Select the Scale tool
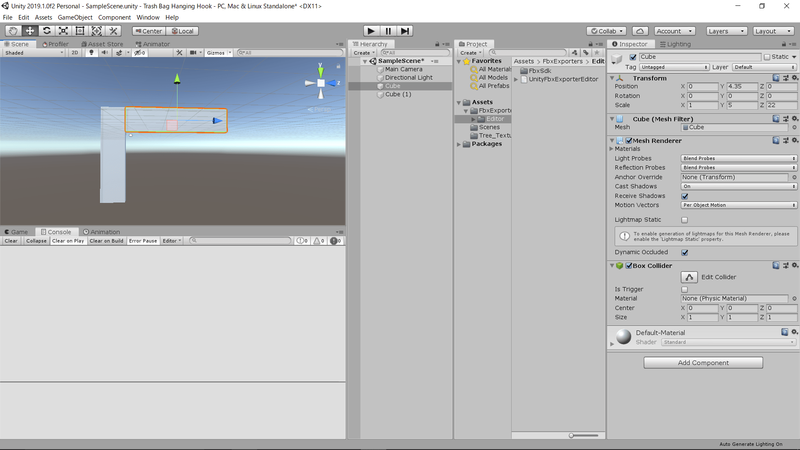The image size is (800, 450). [63, 31]
